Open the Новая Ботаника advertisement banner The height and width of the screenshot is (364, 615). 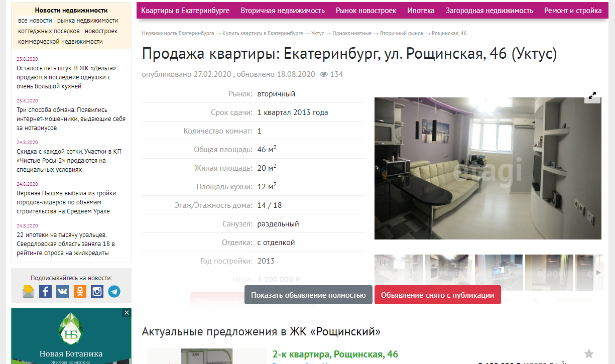click(x=71, y=336)
